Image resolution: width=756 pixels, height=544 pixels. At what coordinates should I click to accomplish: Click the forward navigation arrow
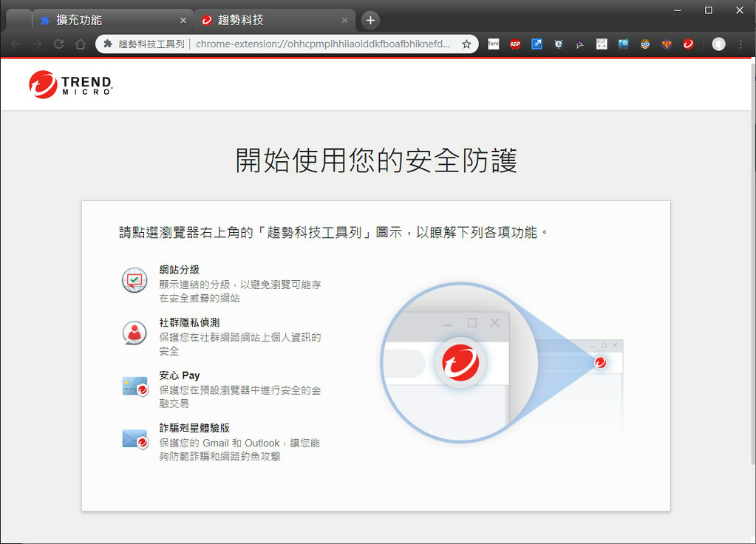37,44
